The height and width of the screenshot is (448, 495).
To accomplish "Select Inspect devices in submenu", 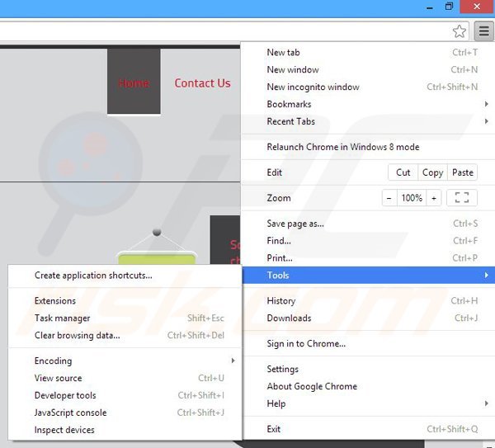I will [x=125, y=430].
